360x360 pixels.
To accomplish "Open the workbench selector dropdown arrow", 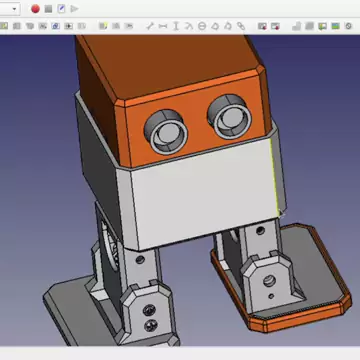I will (x=14, y=9).
